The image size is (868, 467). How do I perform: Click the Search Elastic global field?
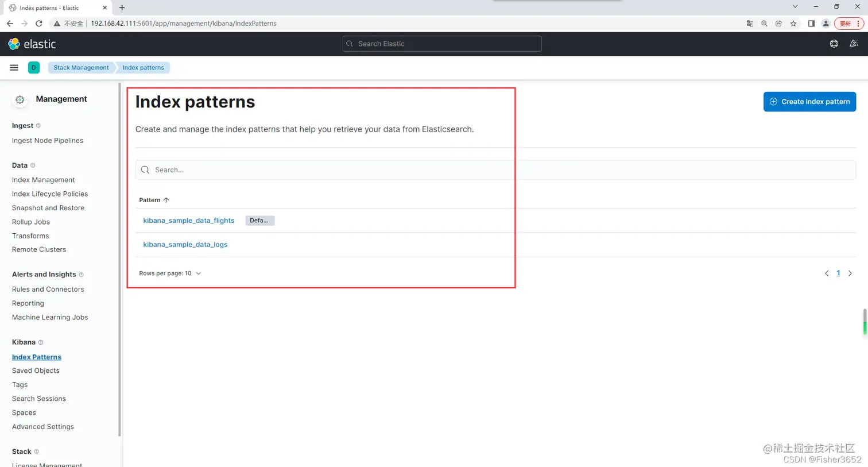tap(442, 44)
